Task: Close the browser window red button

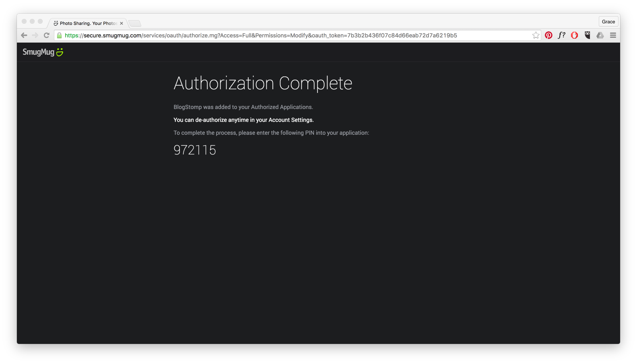Action: (24, 21)
